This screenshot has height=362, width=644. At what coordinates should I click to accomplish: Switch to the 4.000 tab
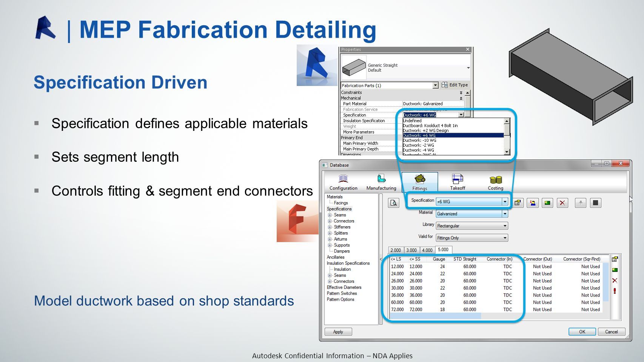tap(427, 250)
